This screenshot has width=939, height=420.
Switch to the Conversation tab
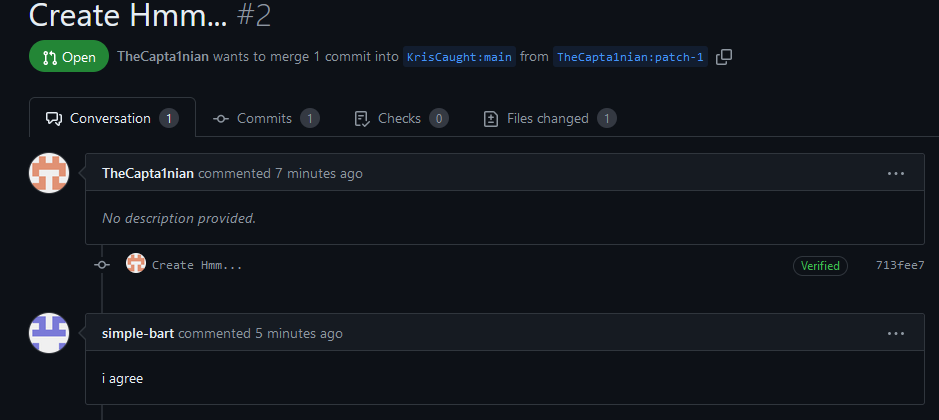pos(112,118)
